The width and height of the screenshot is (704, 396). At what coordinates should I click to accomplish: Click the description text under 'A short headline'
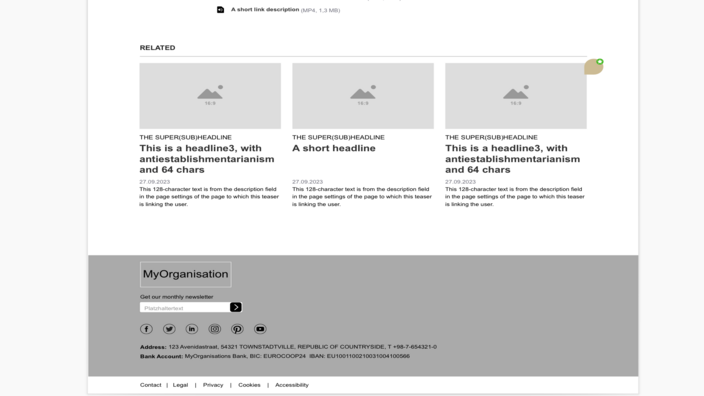[x=362, y=197]
